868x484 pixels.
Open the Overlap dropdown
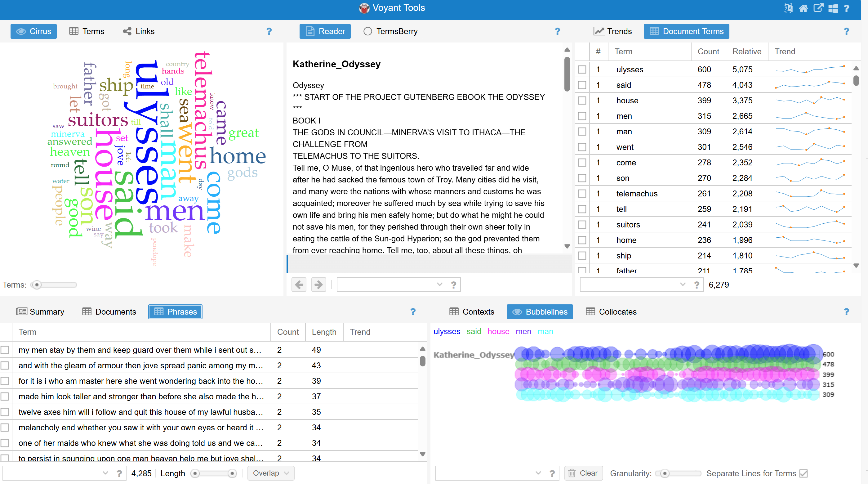click(x=271, y=473)
